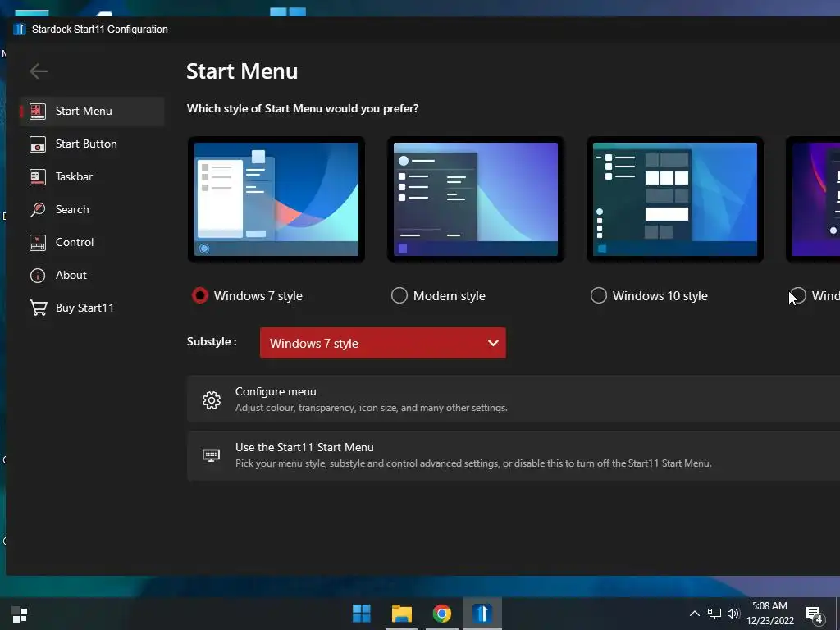Click the Stardock Start11 title bar icon
Screen dimensions: 840x630
click(x=20, y=29)
